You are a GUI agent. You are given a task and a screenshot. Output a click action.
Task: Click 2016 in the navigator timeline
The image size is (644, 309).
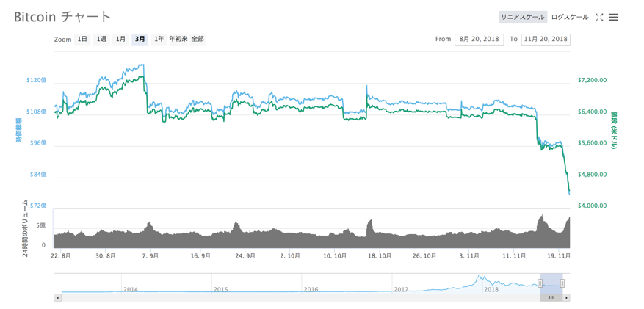pos(311,289)
